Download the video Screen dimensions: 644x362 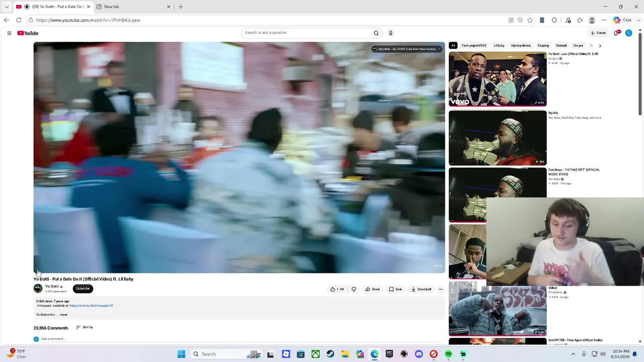tap(421, 289)
